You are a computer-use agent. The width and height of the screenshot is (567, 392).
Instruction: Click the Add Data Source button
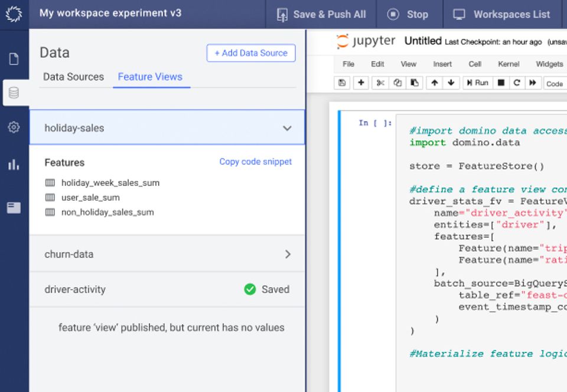pyautogui.click(x=251, y=53)
